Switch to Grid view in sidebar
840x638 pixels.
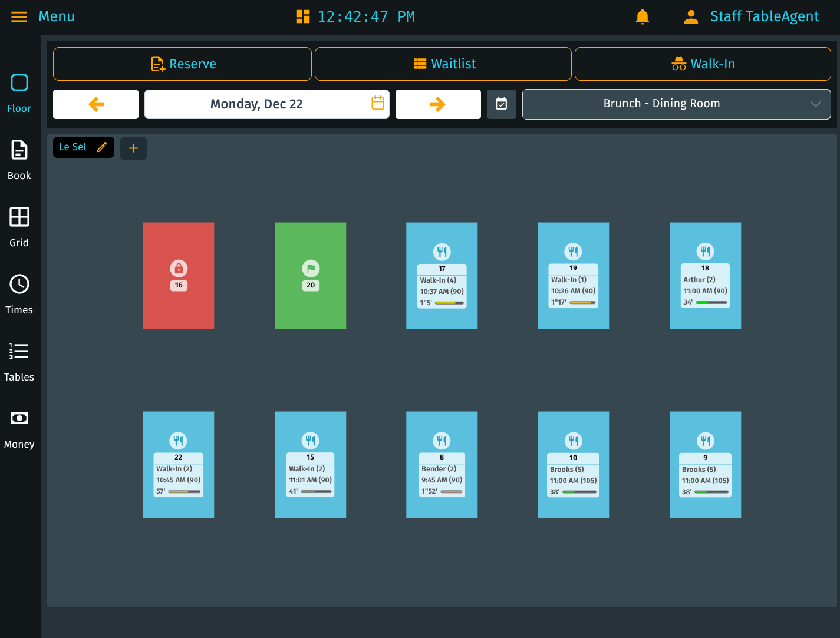point(19,227)
